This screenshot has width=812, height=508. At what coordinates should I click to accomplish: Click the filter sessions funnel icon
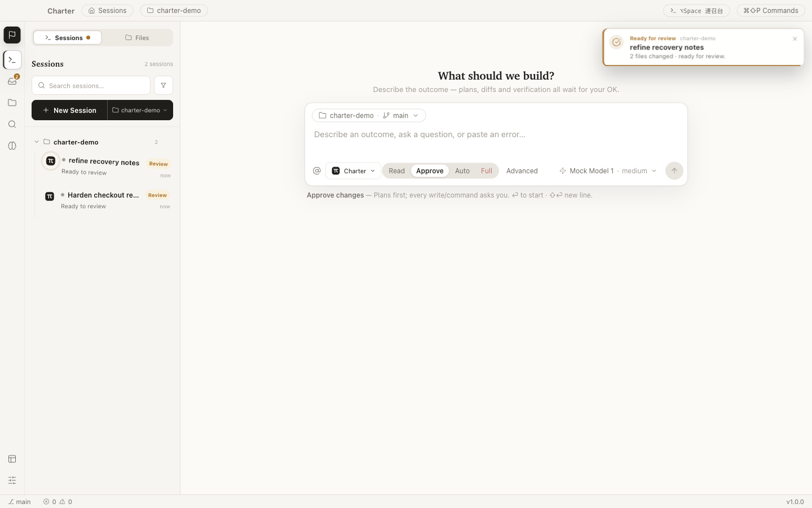coord(164,85)
